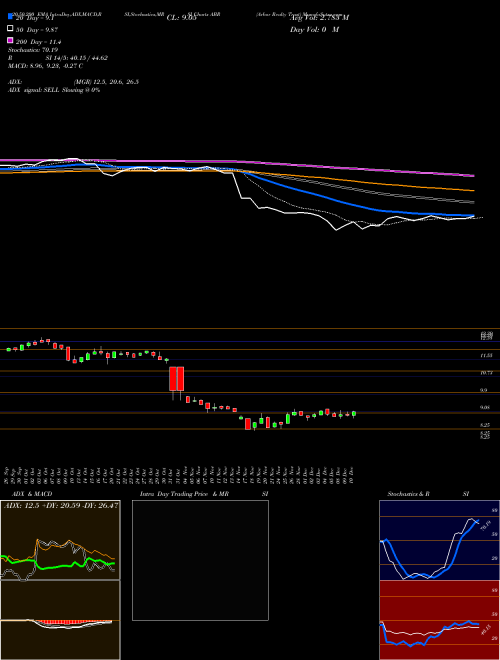The width and height of the screenshot is (500, 660).
Task: Click the 70.19 value tag in Stochastics panel
Action: [x=484, y=525]
